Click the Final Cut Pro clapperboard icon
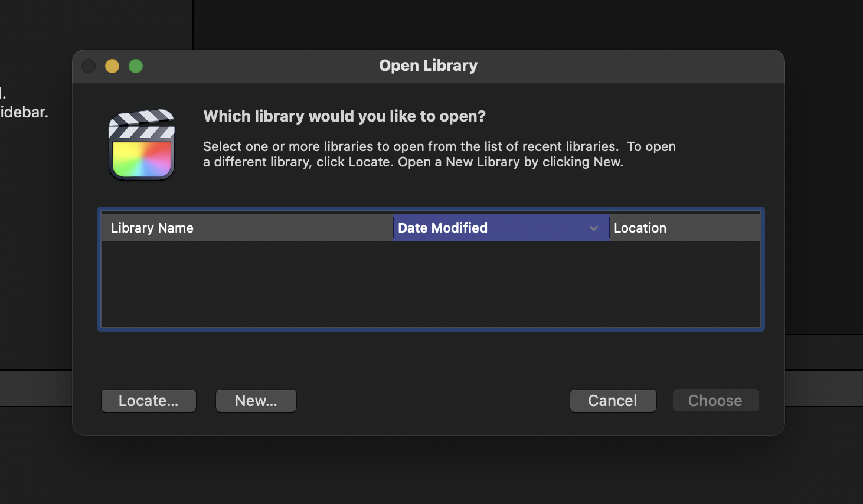Viewport: 863px width, 504px height. [x=142, y=144]
